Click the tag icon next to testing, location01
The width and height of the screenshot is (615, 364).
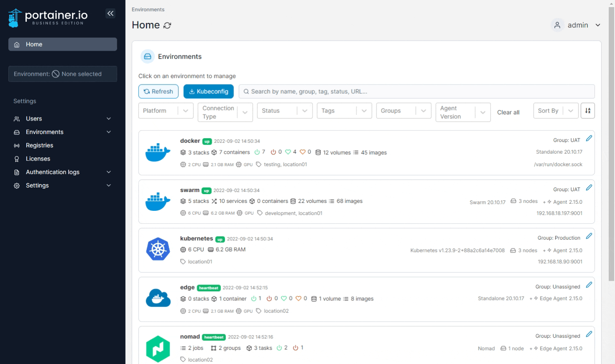click(x=259, y=164)
